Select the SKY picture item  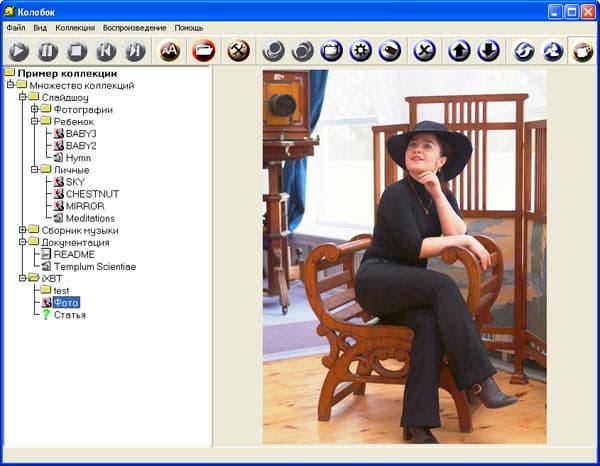coord(75,182)
